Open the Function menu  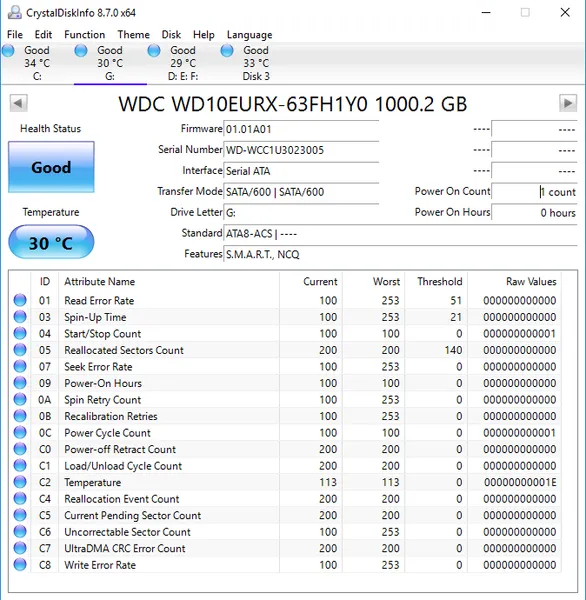point(84,35)
